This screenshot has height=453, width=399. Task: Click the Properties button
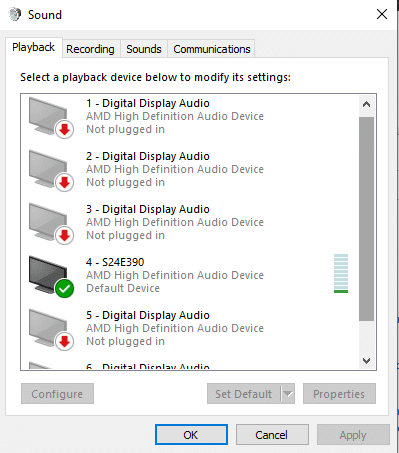tap(339, 394)
